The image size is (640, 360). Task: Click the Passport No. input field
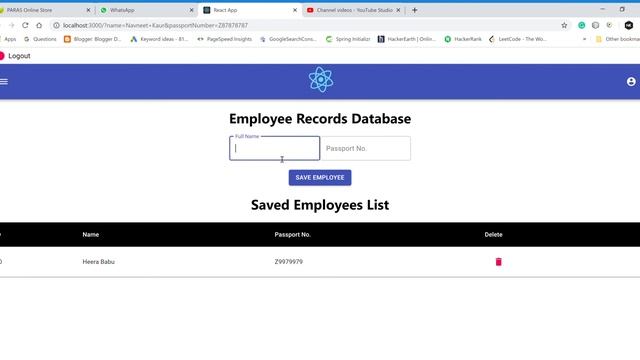(x=366, y=148)
